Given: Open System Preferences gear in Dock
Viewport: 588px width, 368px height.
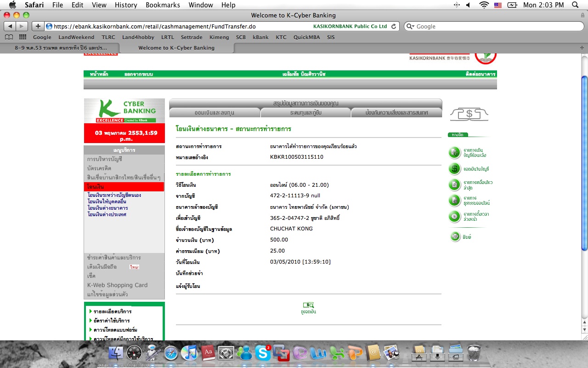Looking at the screenshot, I should point(226,353).
